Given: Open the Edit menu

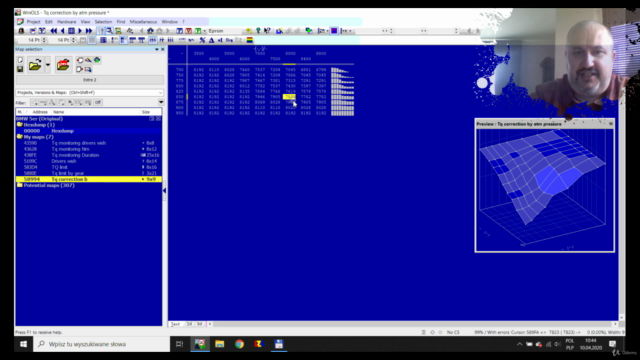Looking at the screenshot, I should [x=49, y=22].
